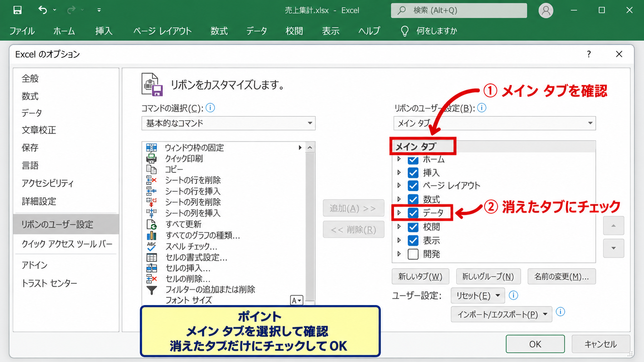This screenshot has height=362, width=644.
Task: Click the Undo arrow icon
Action: click(x=43, y=10)
